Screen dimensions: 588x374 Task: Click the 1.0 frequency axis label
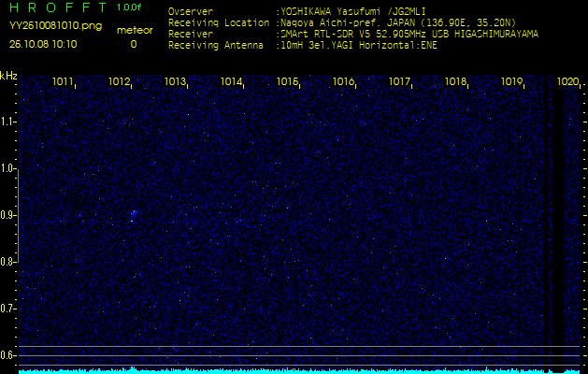tap(7, 169)
